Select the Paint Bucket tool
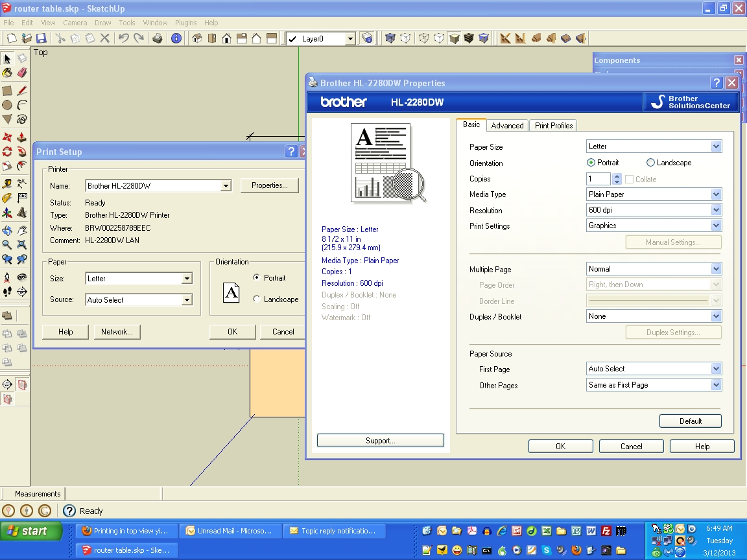The image size is (747, 560). click(x=7, y=73)
